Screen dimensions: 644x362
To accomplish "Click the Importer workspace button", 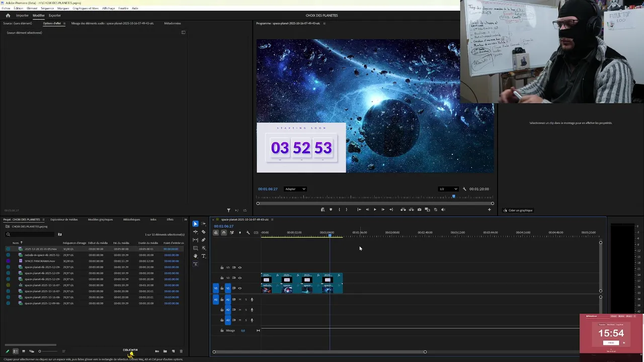I will click(22, 16).
